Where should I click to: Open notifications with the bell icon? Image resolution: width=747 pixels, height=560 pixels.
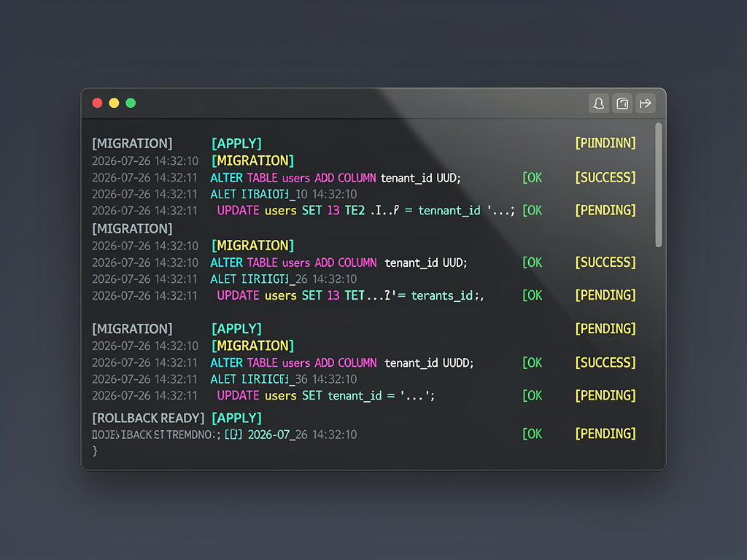(x=599, y=104)
